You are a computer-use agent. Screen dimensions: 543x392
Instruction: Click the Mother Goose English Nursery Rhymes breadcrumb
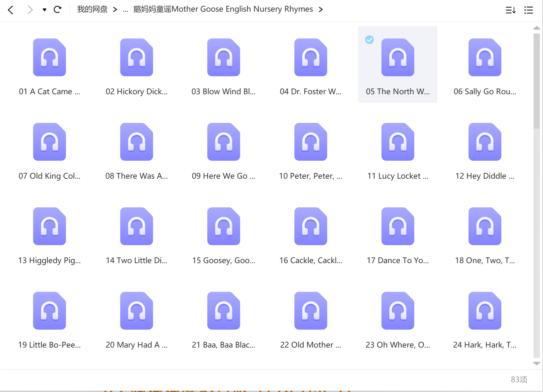(223, 9)
